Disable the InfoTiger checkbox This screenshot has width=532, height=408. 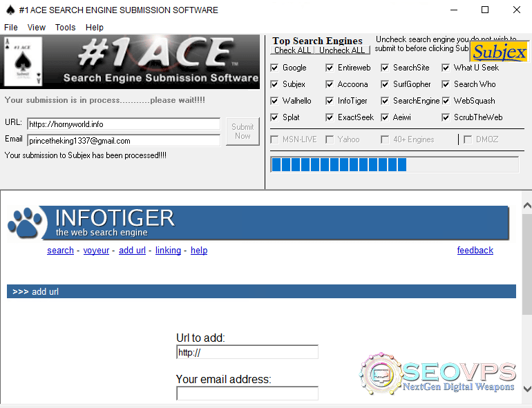click(x=330, y=101)
